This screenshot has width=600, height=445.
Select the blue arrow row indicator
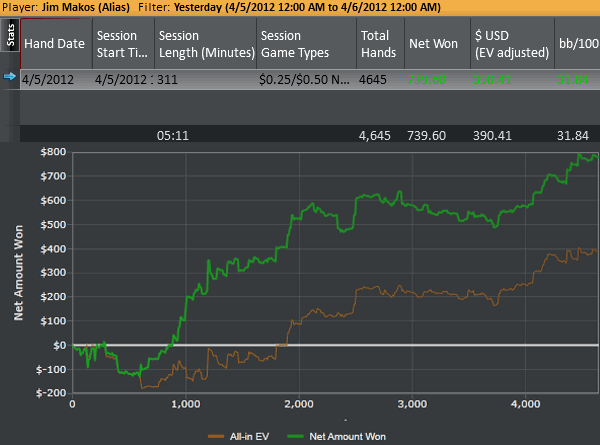10,77
